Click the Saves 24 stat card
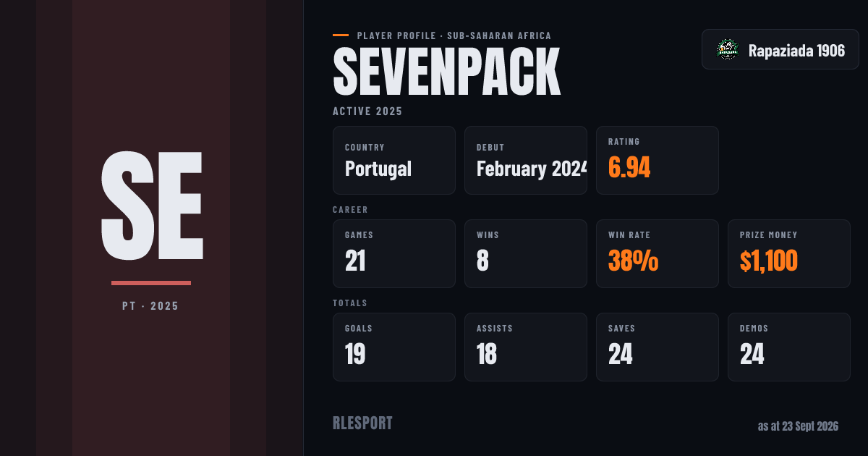The image size is (868, 456). (x=658, y=347)
